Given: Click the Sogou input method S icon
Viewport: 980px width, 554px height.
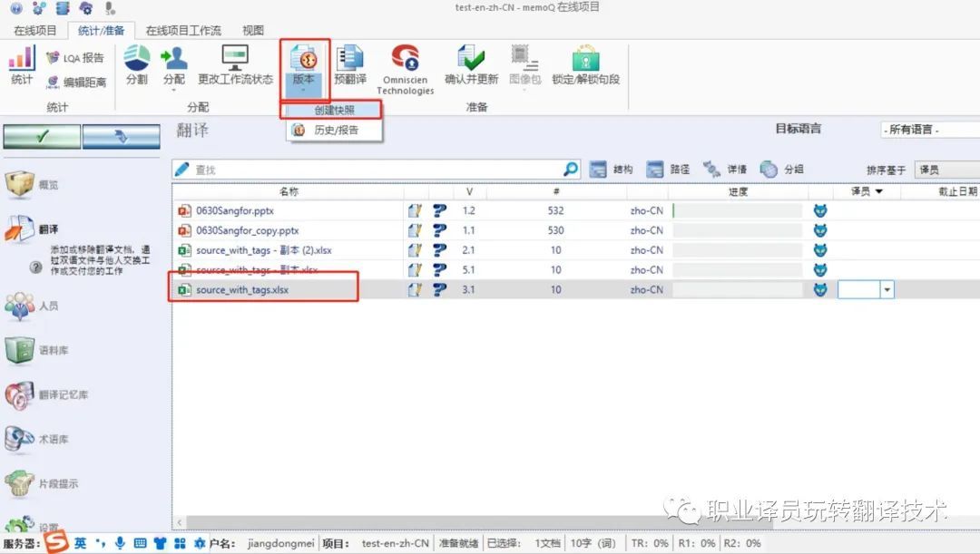Looking at the screenshot, I should [x=56, y=542].
